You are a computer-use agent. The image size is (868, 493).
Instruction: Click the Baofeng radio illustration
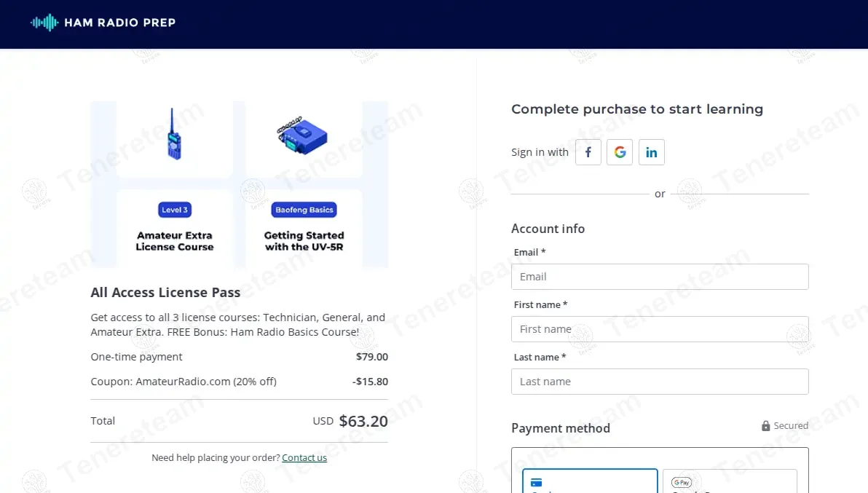[302, 135]
